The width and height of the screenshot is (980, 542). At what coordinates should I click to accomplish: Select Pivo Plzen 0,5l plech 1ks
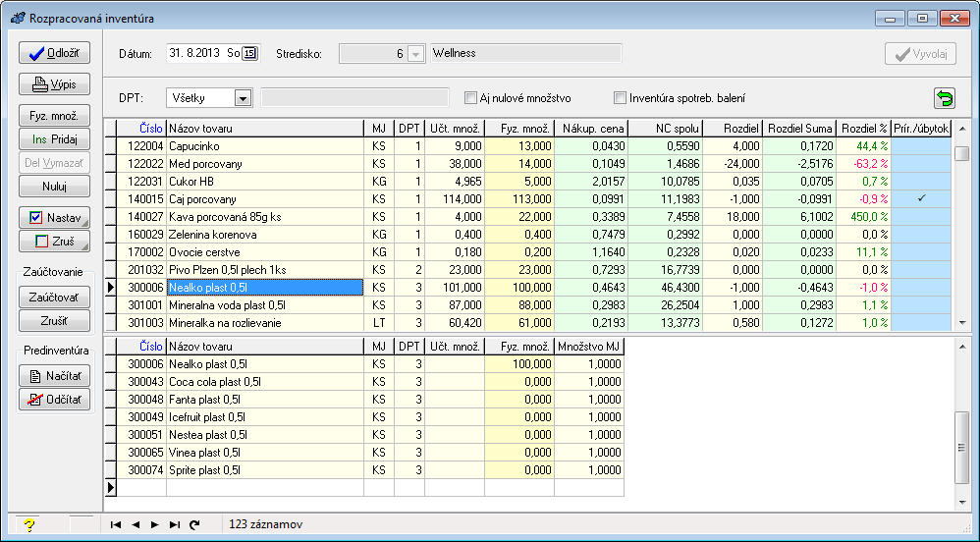coord(265,270)
